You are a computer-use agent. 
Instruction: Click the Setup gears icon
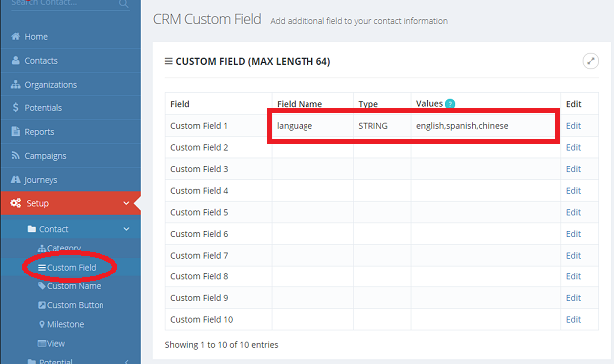16,203
